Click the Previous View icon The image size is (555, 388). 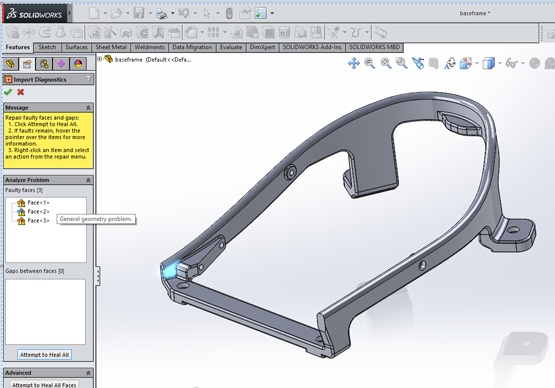pyautogui.click(x=418, y=64)
